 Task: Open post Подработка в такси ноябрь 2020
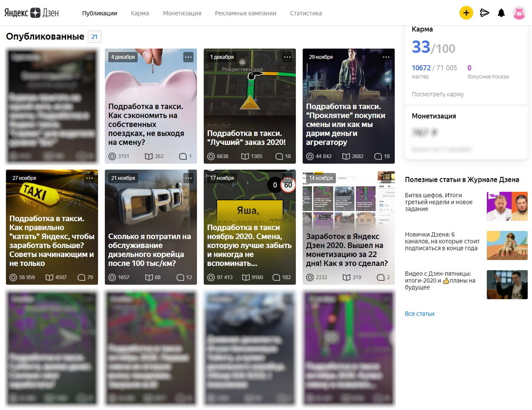click(250, 246)
